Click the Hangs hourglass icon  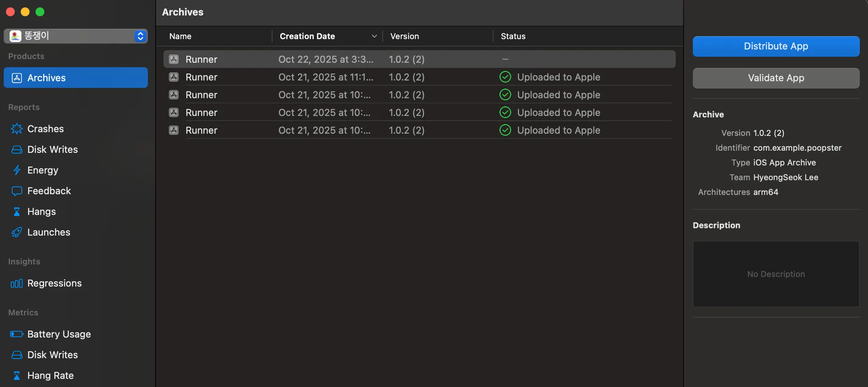pos(17,212)
